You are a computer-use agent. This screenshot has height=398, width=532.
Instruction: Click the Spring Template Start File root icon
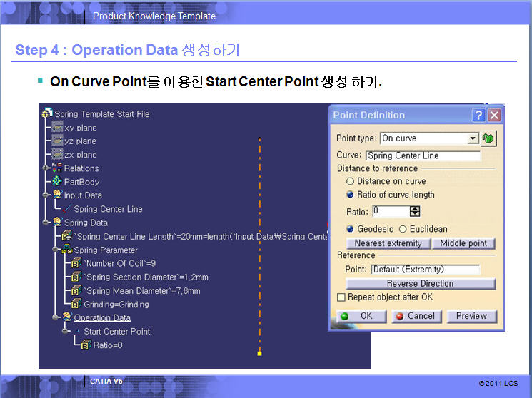(47, 113)
